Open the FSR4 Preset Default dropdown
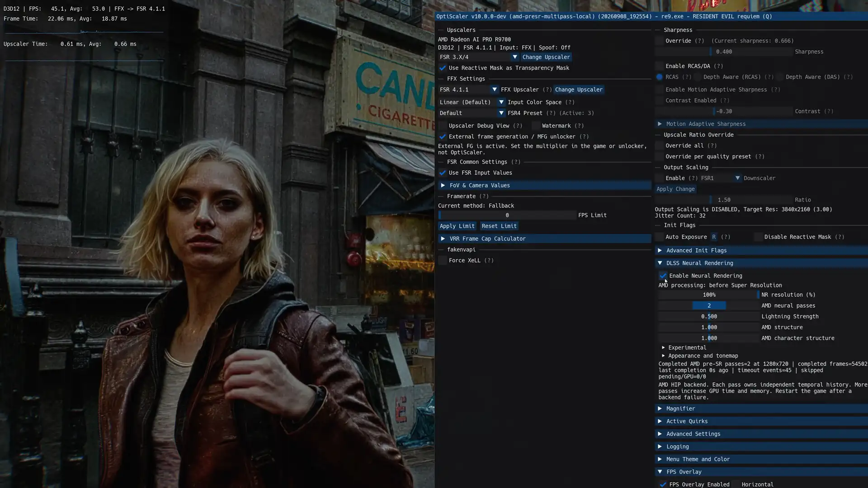This screenshot has height=488, width=868. click(472, 113)
